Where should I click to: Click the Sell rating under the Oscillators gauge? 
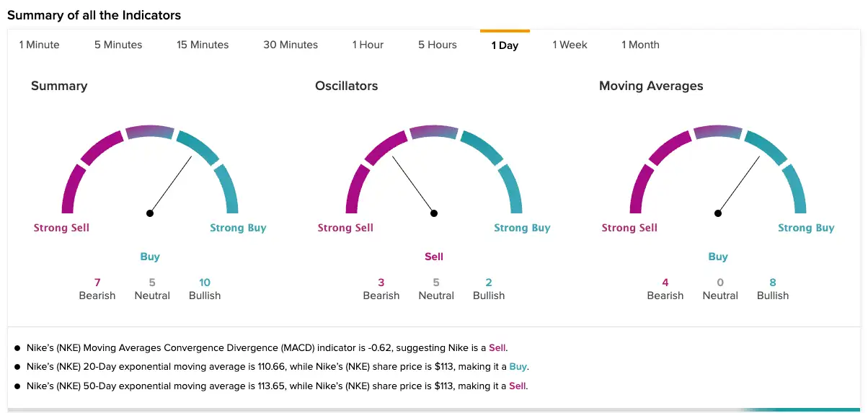pos(434,257)
